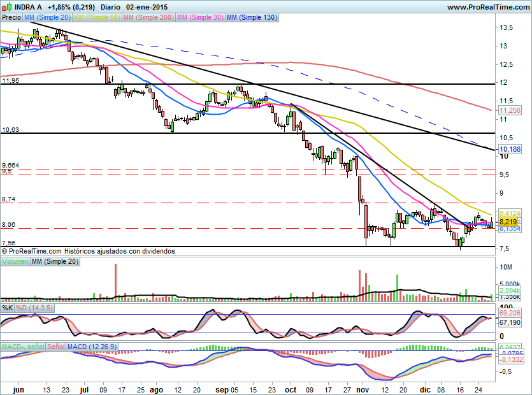Click the 11,256 moving average price tag

click(510, 110)
